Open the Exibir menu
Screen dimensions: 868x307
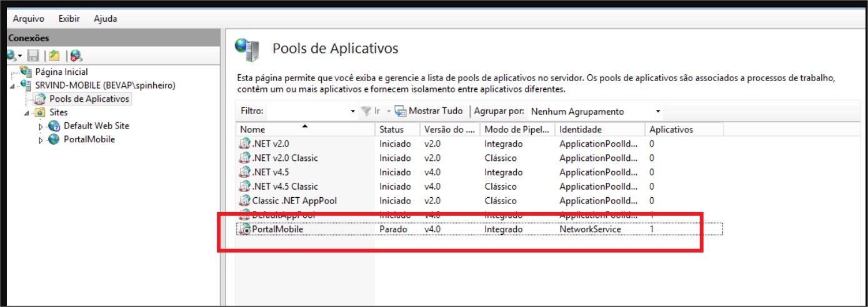click(69, 19)
